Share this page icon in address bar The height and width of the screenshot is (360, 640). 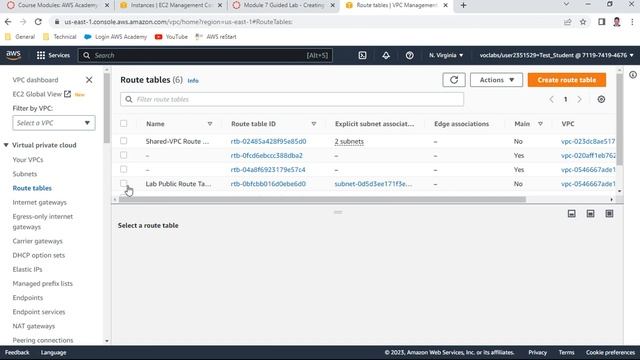[567, 22]
